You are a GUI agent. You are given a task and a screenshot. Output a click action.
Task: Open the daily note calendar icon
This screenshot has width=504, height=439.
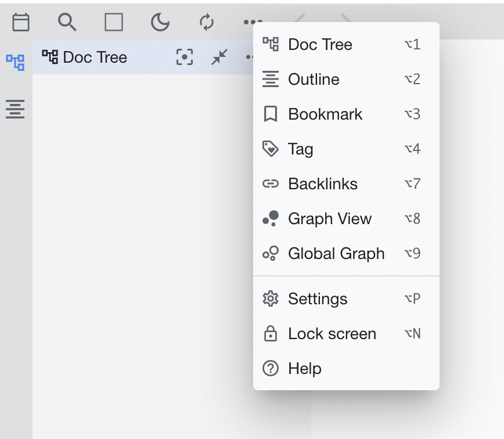tap(21, 23)
